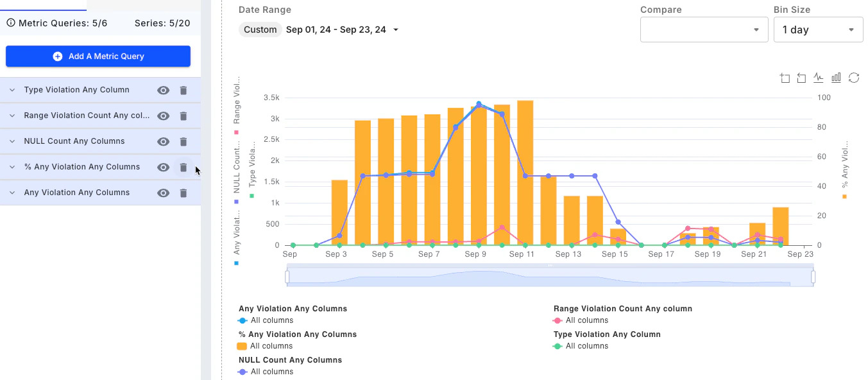Expand % Any Violation Any Columns query

pos(12,168)
